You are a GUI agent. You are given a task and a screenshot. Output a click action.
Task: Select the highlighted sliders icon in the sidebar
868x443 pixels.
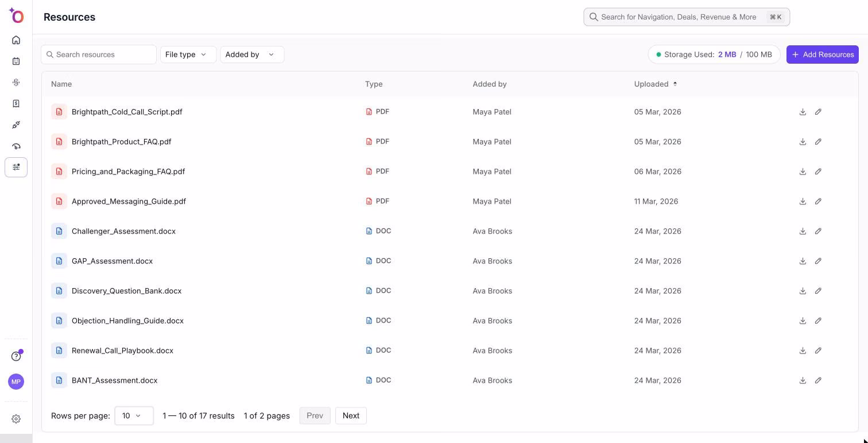point(16,167)
